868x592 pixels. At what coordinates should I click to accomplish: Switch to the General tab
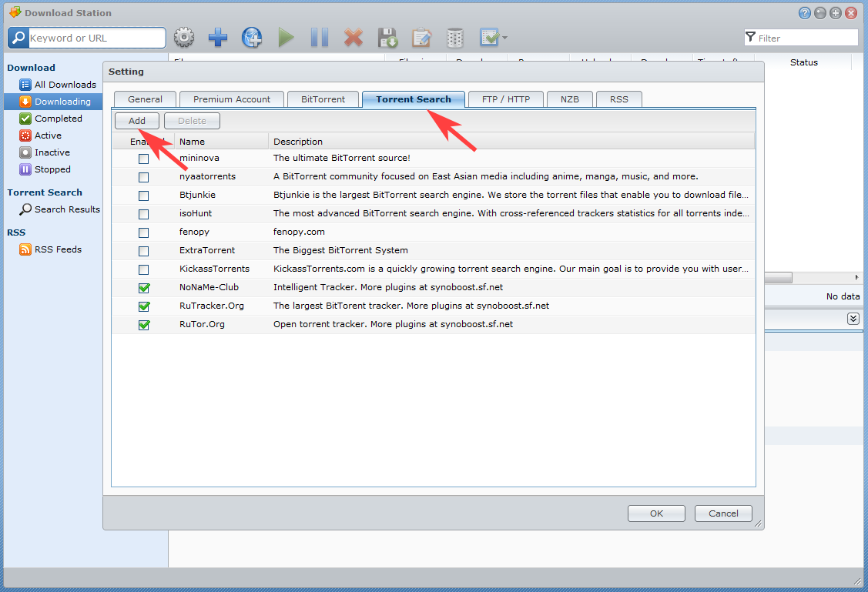click(x=145, y=99)
